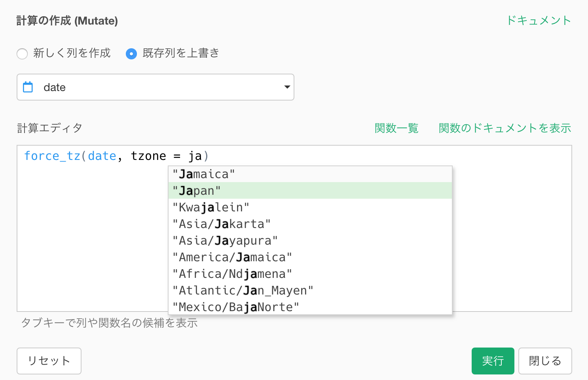Open the date column dropdown
This screenshot has width=588, height=380.
click(156, 87)
